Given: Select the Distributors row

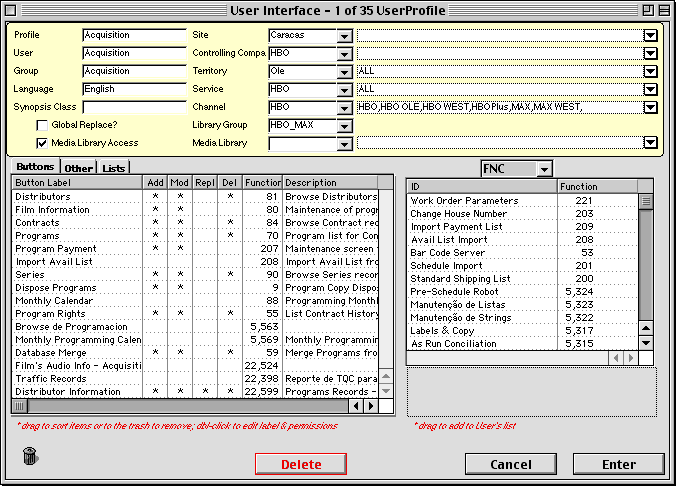Looking at the screenshot, I should 196,197.
